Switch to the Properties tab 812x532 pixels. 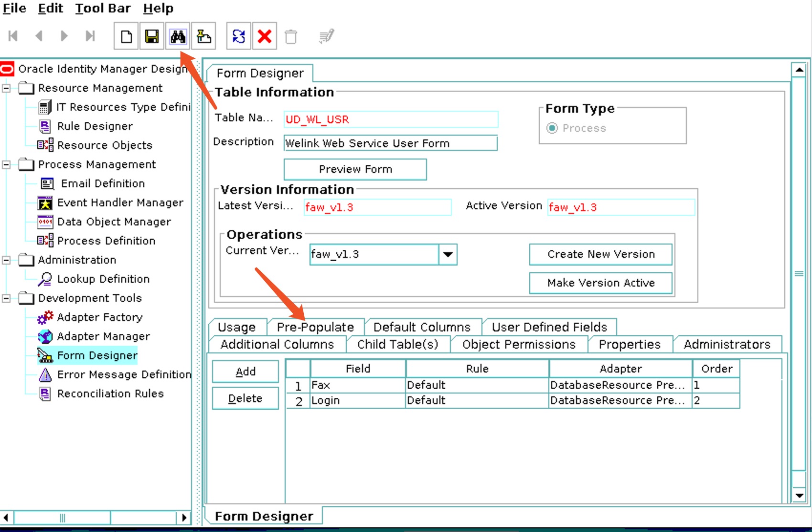[x=630, y=344]
